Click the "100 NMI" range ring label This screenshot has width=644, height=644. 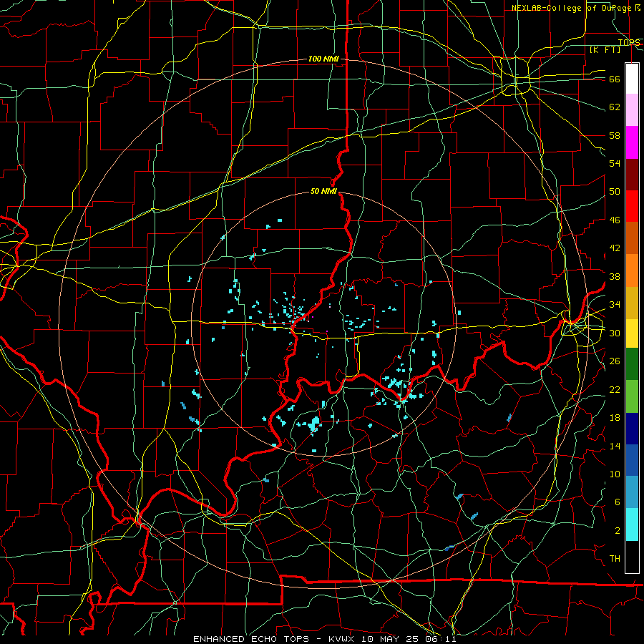[323, 59]
